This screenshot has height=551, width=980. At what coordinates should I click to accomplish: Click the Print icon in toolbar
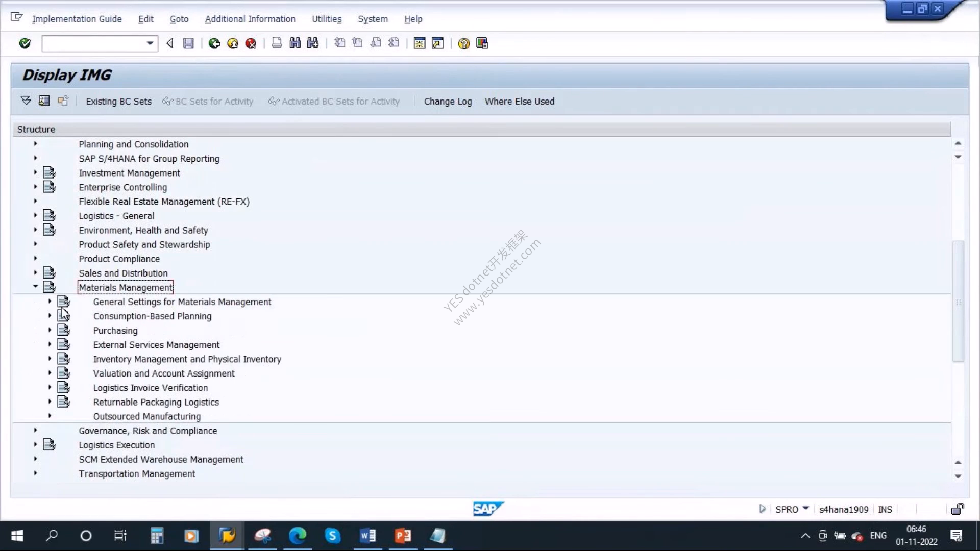(x=277, y=43)
